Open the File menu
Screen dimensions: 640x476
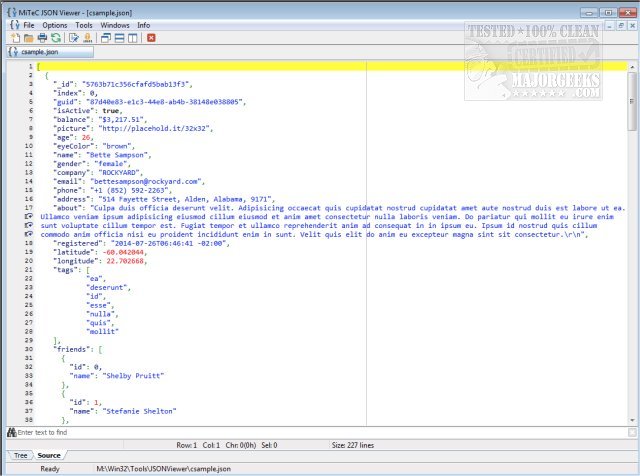[x=28, y=24]
